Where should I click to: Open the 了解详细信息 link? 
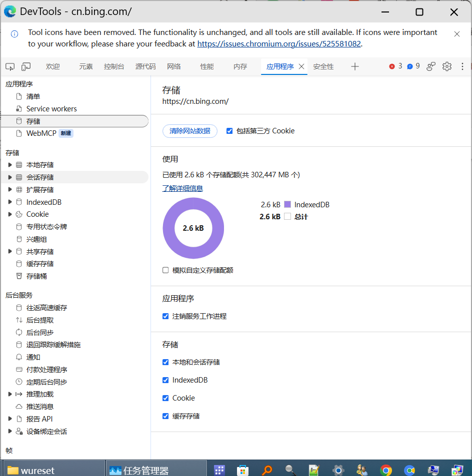[x=182, y=188]
